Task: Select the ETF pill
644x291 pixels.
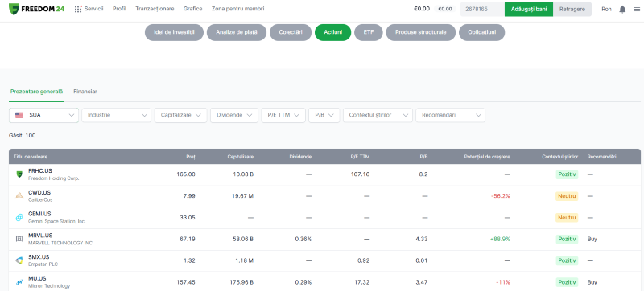Action: [369, 32]
